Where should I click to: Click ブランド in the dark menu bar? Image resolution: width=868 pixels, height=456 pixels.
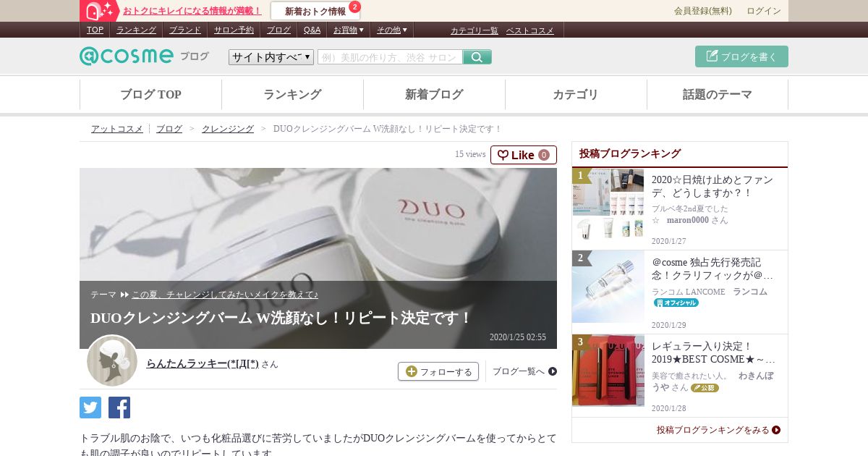185,30
